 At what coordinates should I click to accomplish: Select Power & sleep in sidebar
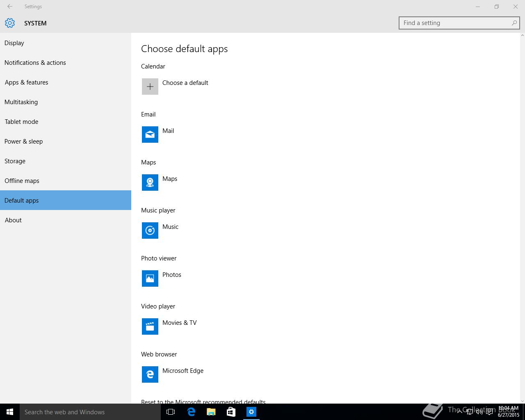point(66,142)
